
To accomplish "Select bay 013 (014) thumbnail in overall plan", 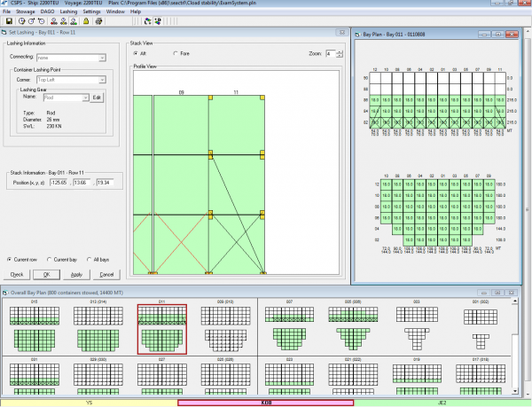I will click(x=98, y=327).
